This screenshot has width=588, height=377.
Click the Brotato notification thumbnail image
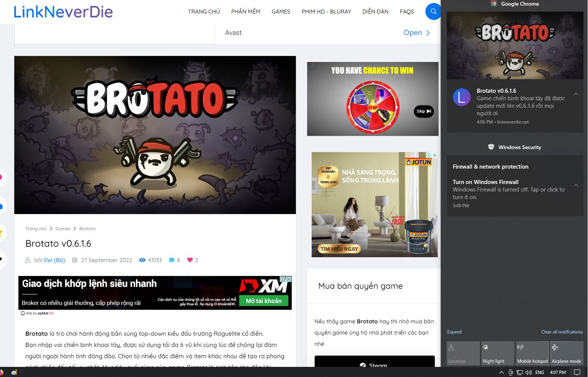(x=515, y=45)
